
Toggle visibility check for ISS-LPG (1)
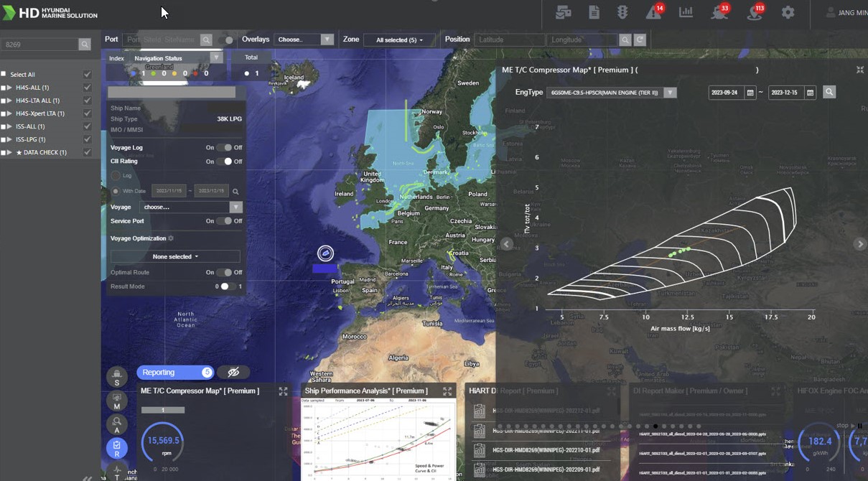[88, 139]
